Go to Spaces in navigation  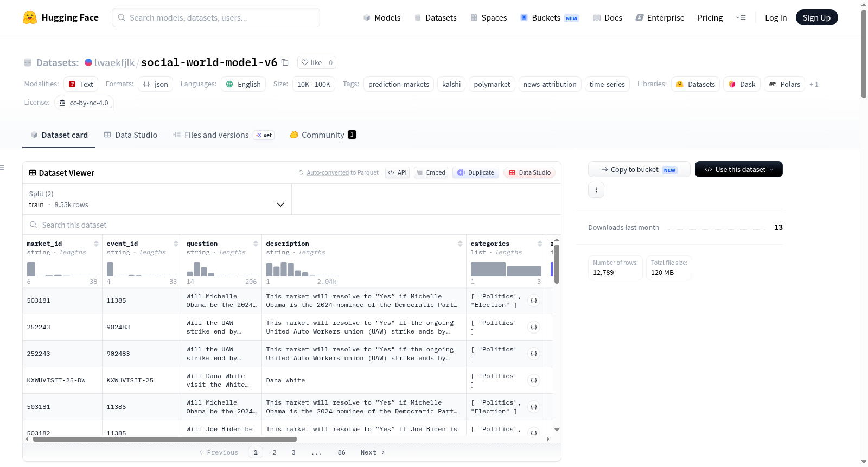point(488,17)
